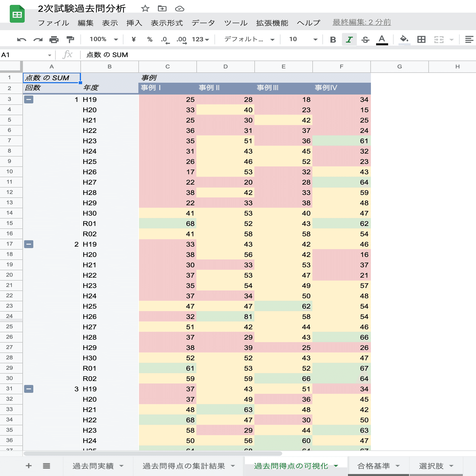Print the spreadsheet
Image resolution: width=476 pixels, height=476 pixels.
pos(54,39)
